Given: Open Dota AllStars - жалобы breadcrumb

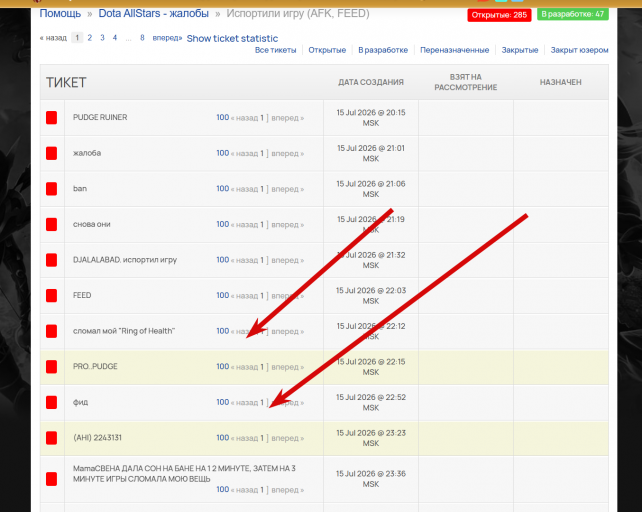Looking at the screenshot, I should [x=154, y=14].
